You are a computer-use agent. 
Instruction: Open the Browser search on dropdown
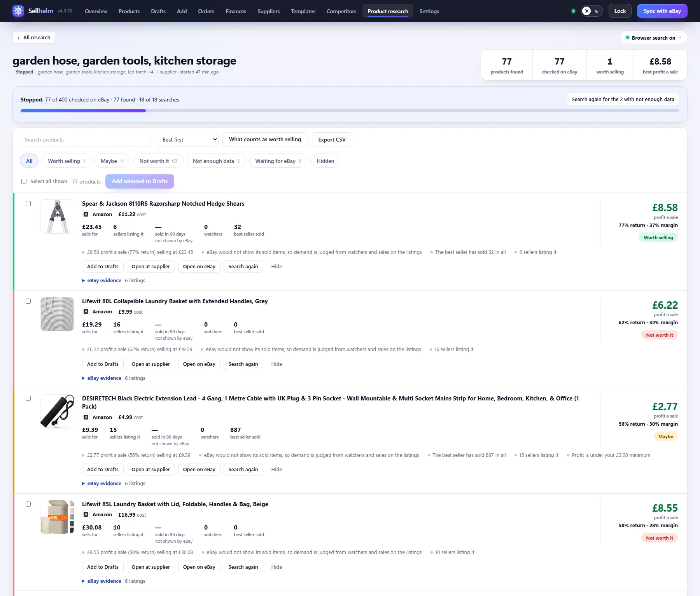(x=654, y=38)
